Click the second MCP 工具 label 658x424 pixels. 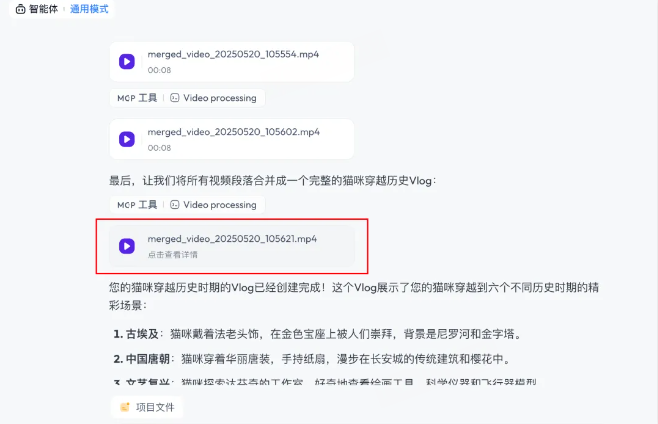[137, 205]
